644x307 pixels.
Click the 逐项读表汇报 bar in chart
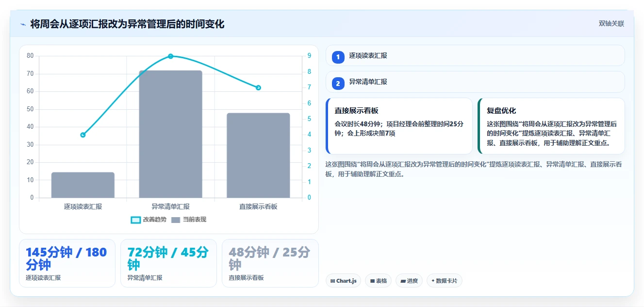click(83, 185)
